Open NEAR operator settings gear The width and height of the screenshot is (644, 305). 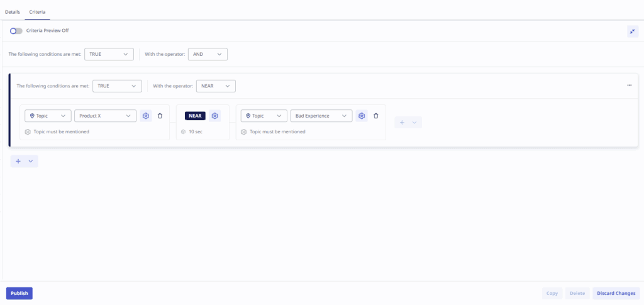pyautogui.click(x=215, y=116)
